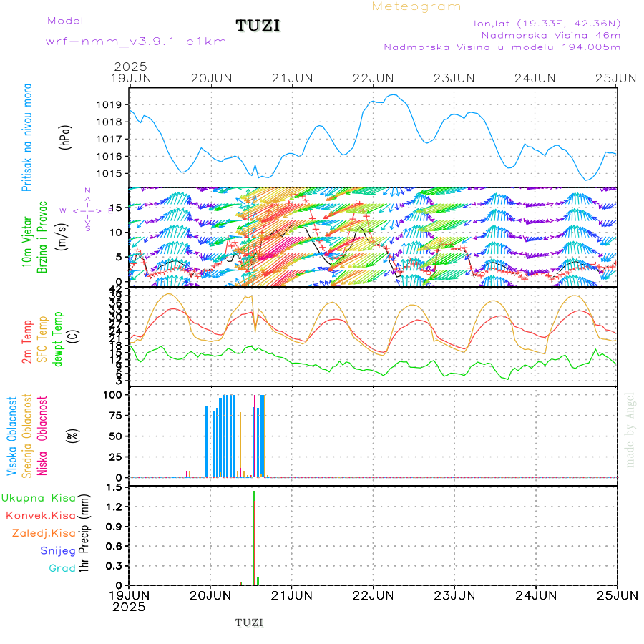Select the "Brzina i Pravac" label

[42, 238]
